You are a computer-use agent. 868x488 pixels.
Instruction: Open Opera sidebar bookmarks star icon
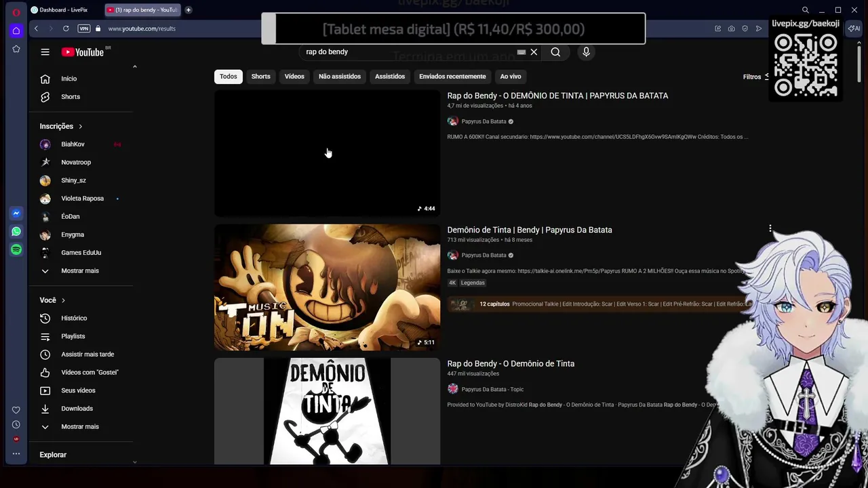point(16,49)
